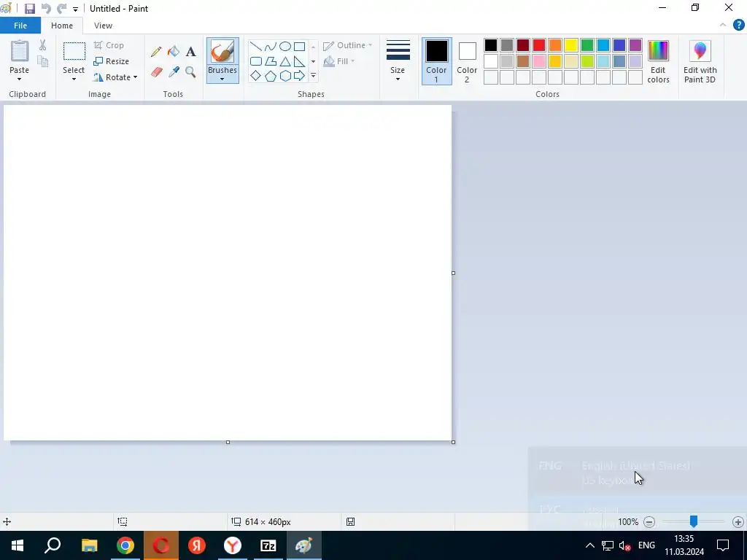Pick the Rounded rectangle shape
This screenshot has width=747, height=560.
coord(256,61)
